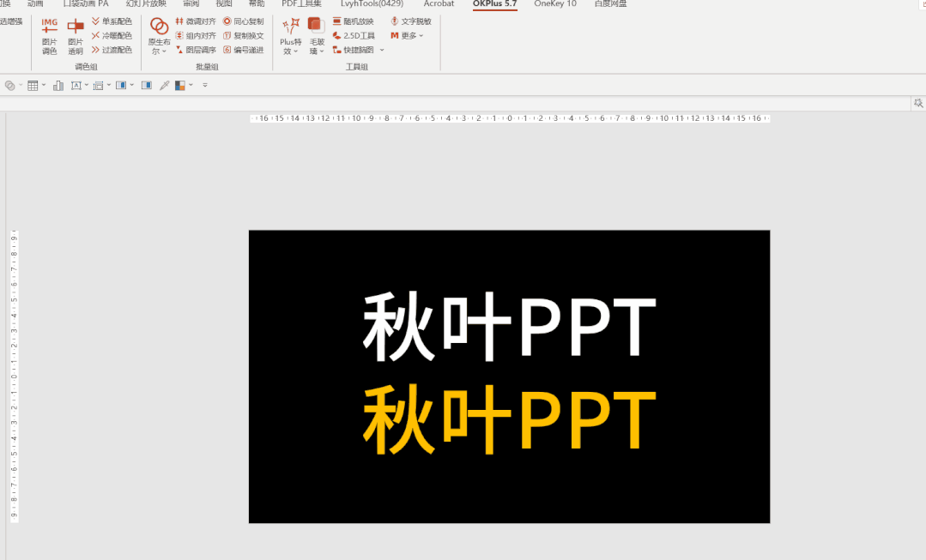This screenshot has width=926, height=560.
Task: Expand the arrow beside the color squares icon
Action: pyautogui.click(x=191, y=86)
